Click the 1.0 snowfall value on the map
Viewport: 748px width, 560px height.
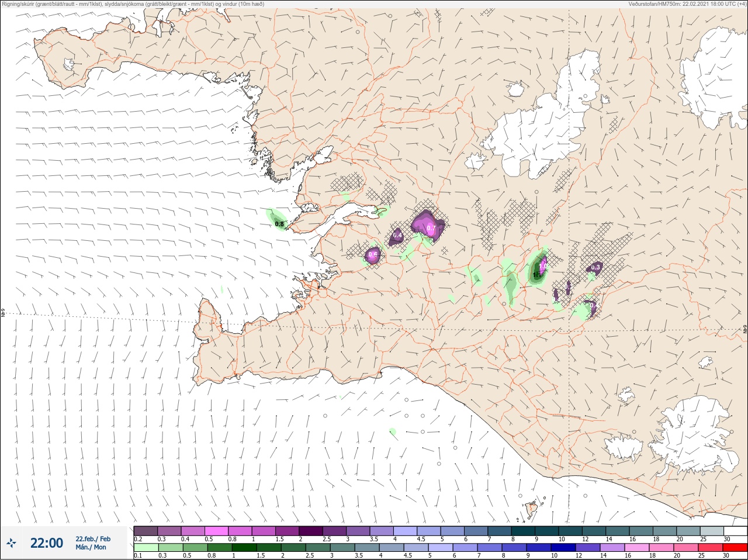pos(543,266)
